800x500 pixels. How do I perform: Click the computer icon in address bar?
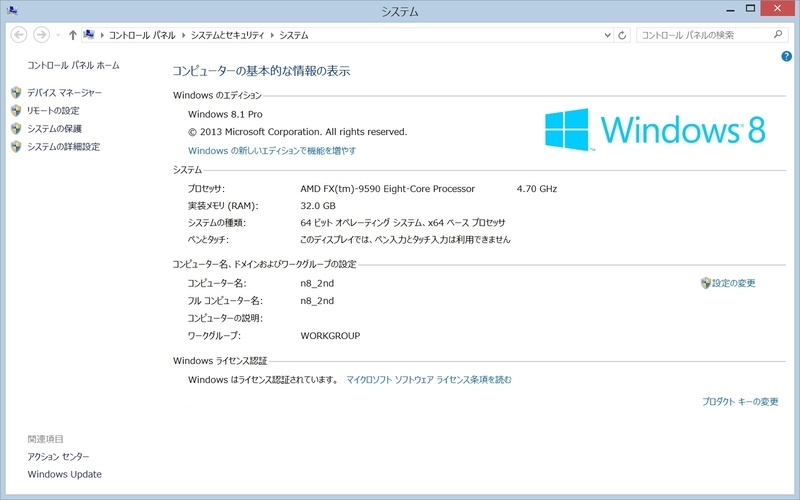[x=89, y=35]
